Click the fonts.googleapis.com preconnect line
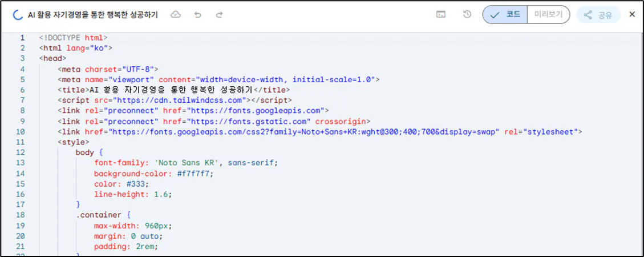 tap(193, 111)
